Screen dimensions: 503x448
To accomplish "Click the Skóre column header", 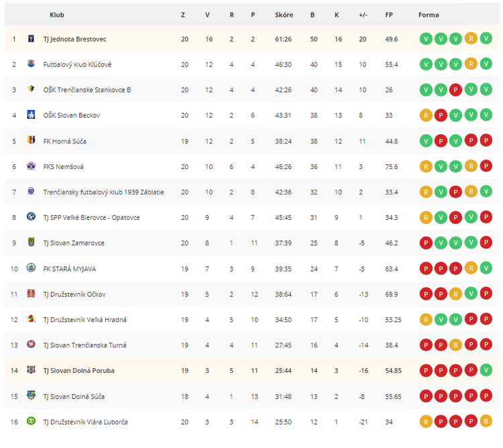I will click(x=284, y=15).
